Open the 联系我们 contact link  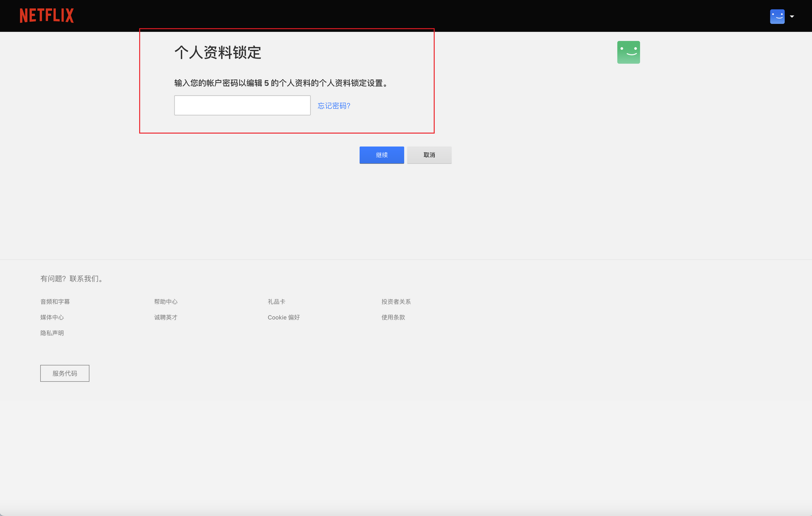pyautogui.click(x=84, y=279)
